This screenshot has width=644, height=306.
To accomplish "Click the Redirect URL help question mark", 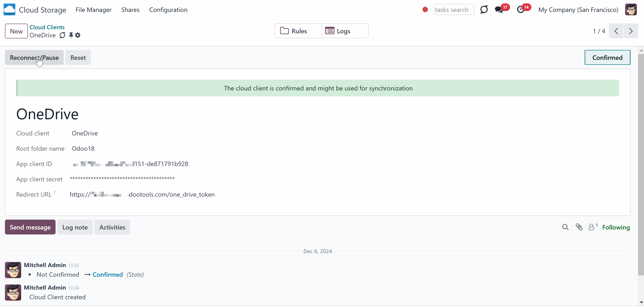I will pos(54,192).
